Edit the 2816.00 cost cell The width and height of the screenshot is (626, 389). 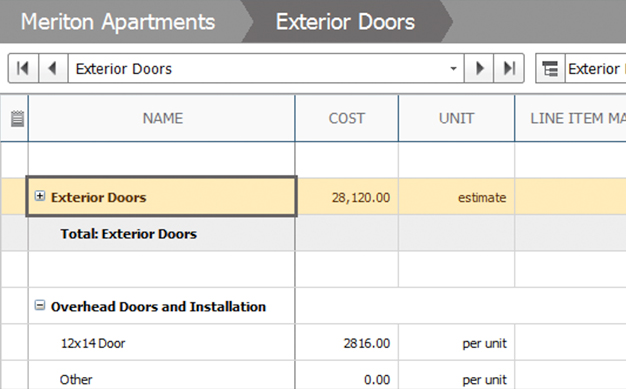(x=347, y=343)
